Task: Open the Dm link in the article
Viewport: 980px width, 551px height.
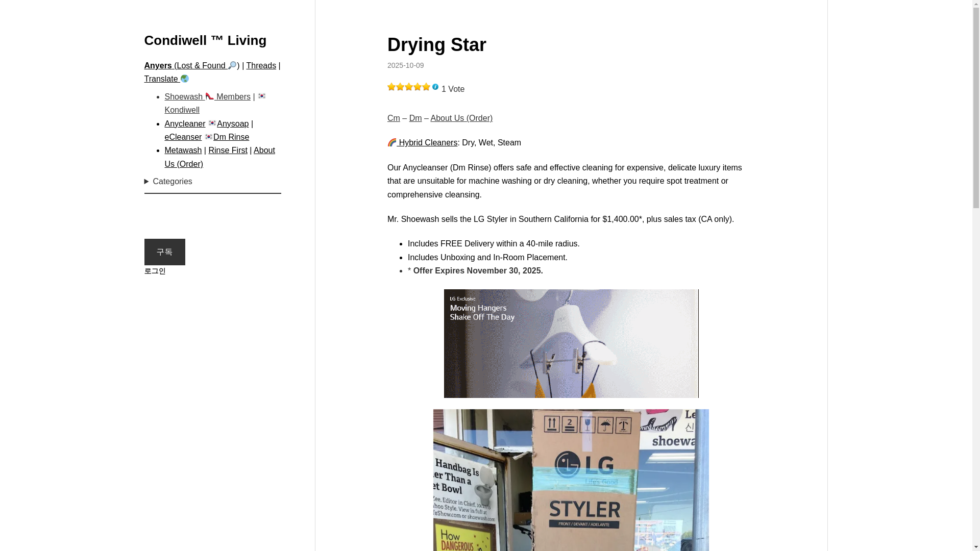Action: tap(415, 118)
